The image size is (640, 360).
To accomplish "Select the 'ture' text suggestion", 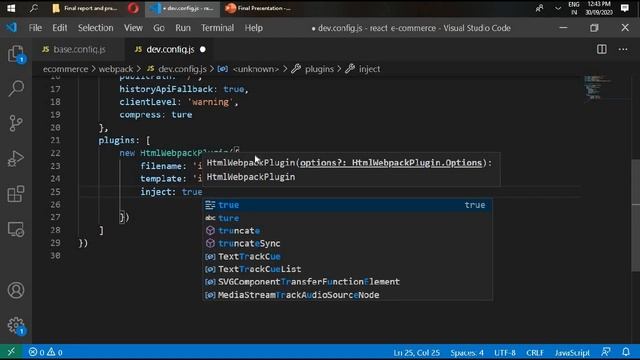I will 347,218.
